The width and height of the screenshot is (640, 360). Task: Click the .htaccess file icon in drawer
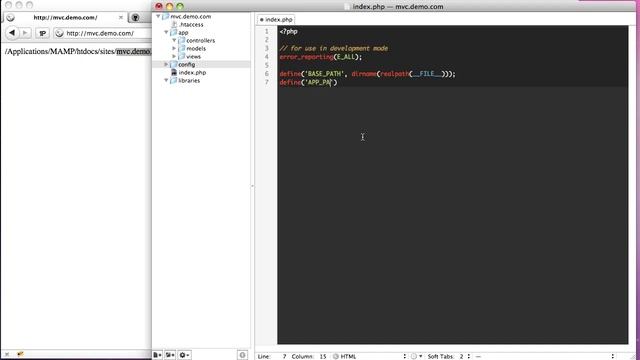click(174, 24)
